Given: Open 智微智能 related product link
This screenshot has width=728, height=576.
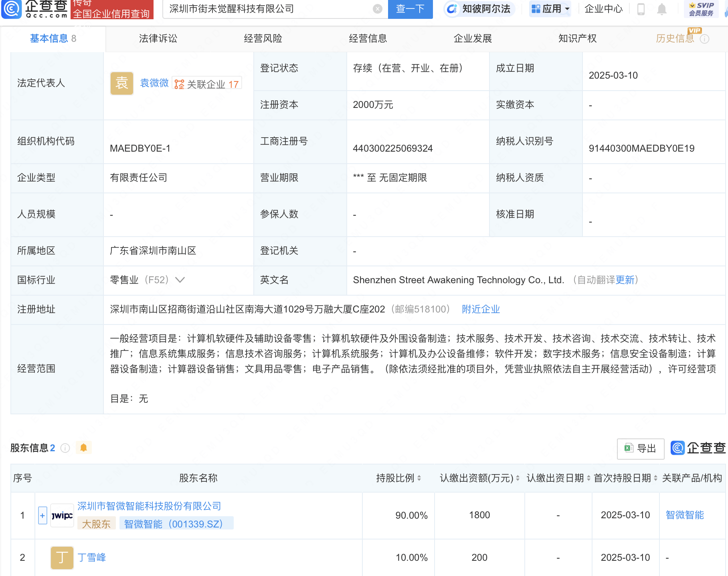Looking at the screenshot, I should (685, 515).
